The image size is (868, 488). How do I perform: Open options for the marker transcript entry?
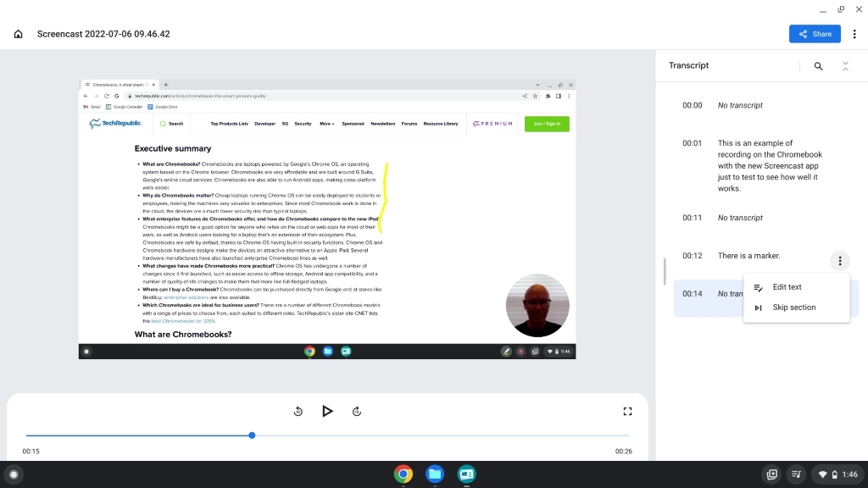pos(839,260)
